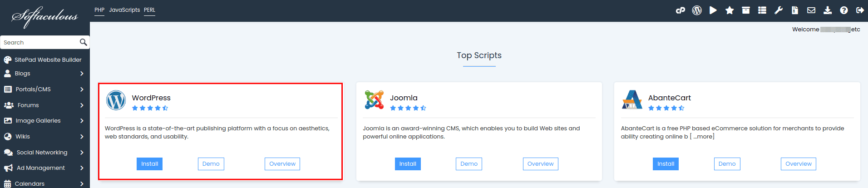Image resolution: width=868 pixels, height=188 pixels.
Task: View WordPress Overview
Action: 282,164
